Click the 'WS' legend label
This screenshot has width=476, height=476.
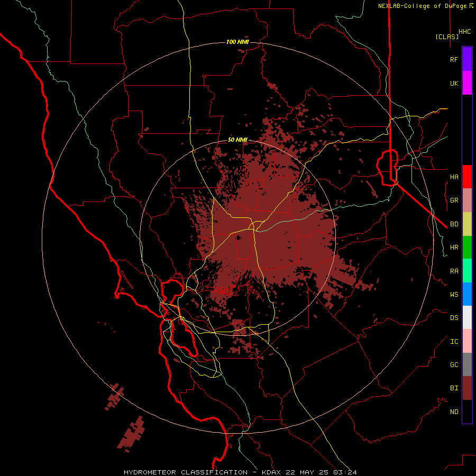click(454, 295)
